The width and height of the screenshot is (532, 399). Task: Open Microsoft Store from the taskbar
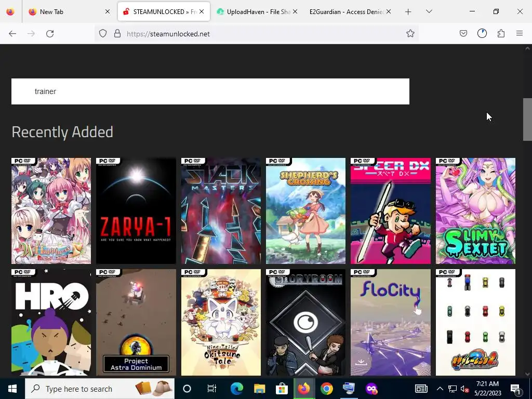click(x=282, y=389)
